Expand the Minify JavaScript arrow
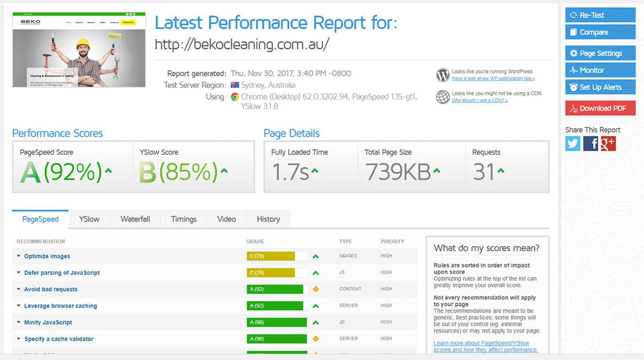 (x=19, y=322)
